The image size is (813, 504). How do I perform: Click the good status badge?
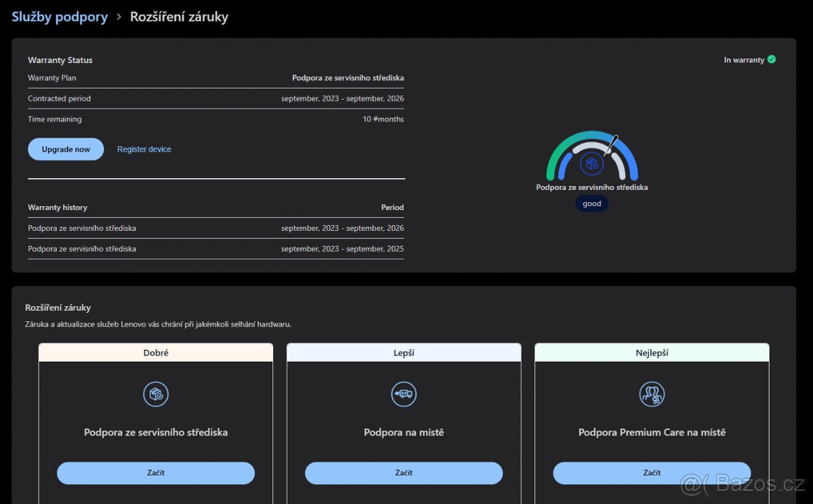click(591, 204)
